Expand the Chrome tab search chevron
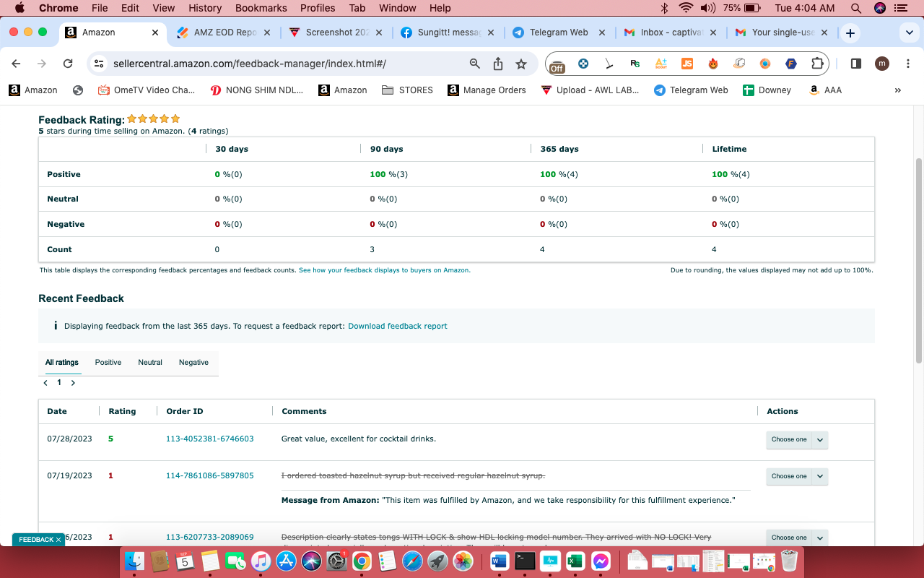 [908, 33]
